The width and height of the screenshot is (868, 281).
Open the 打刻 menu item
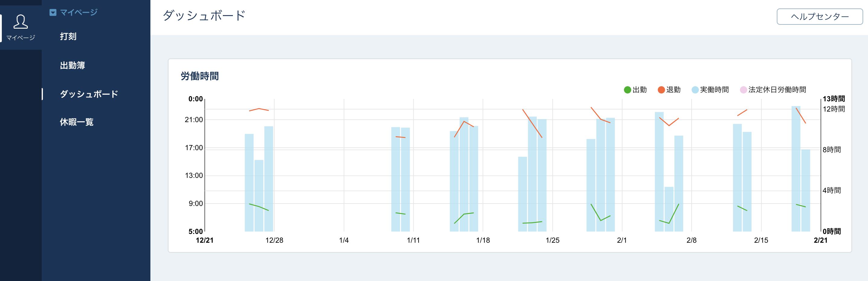pos(68,36)
